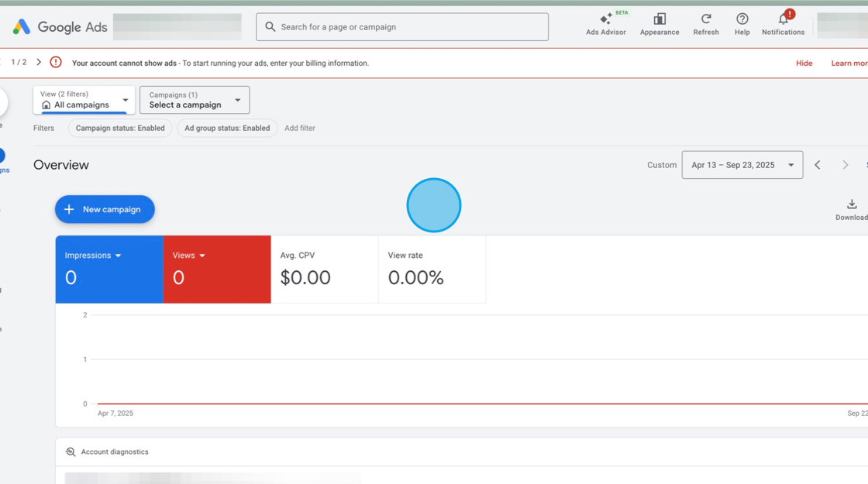This screenshot has width=868, height=484.
Task: Open the Apr 13 – Sep 23 date range selector
Action: pyautogui.click(x=742, y=165)
